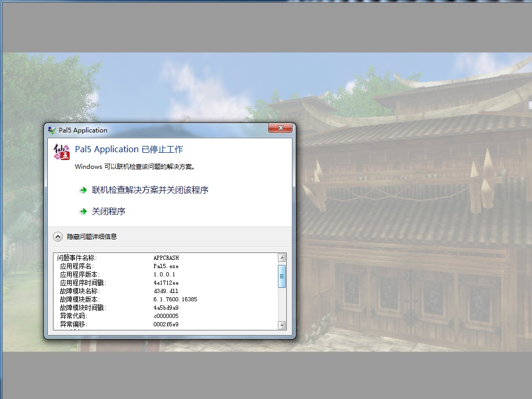The image size is (532, 399).
Task: Click the details scrollbar down arrow
Action: click(x=282, y=325)
